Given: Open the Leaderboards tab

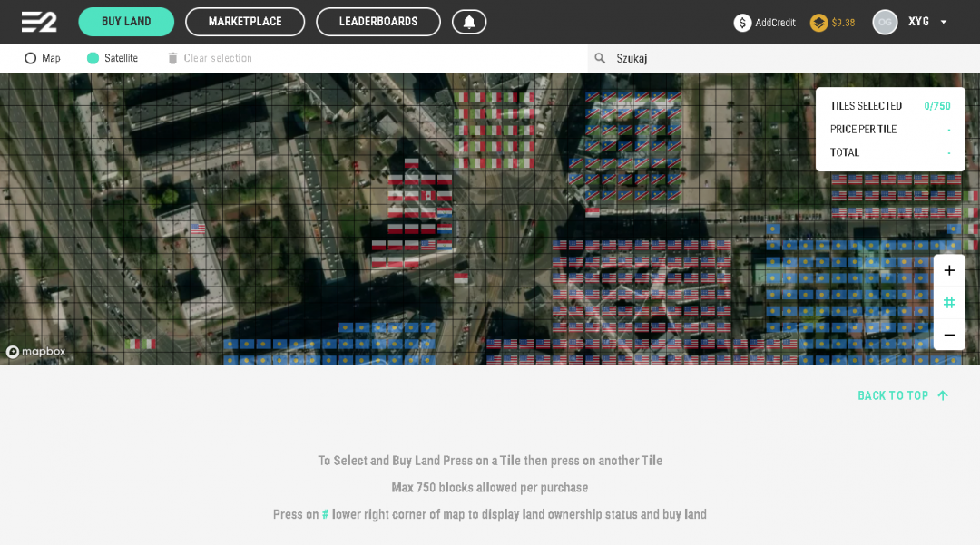Looking at the screenshot, I should [x=378, y=22].
